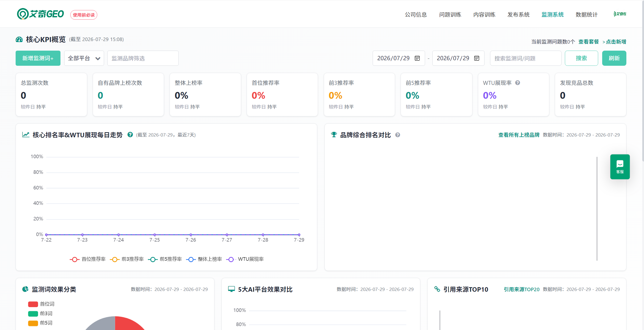Image resolution: width=644 pixels, height=330 pixels.
Task: Open 引用来源TOP20 link
Action: [522, 289]
